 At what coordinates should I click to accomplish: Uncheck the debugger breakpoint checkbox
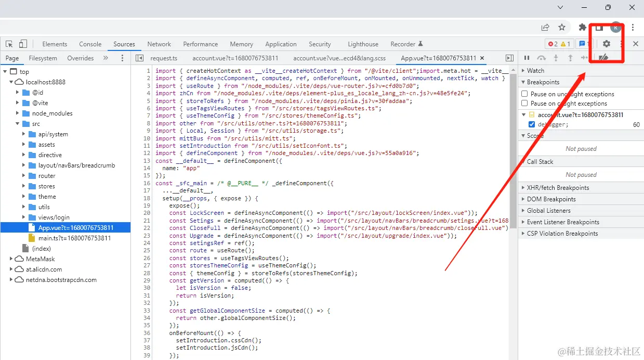(x=532, y=124)
